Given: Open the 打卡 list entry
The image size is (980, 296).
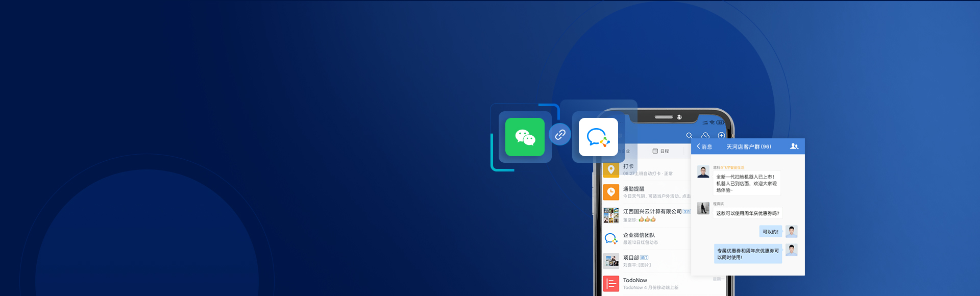Looking at the screenshot, I should click(647, 169).
